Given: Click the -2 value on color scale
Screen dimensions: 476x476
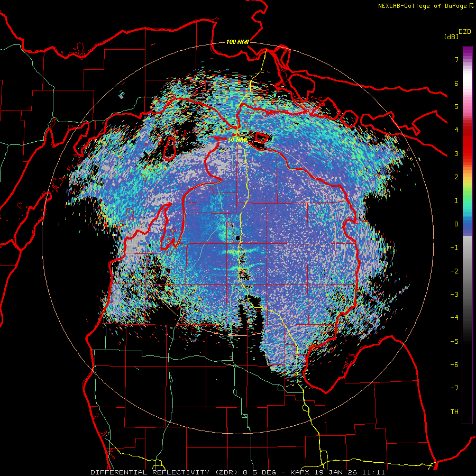Looking at the screenshot, I should click(x=454, y=271).
